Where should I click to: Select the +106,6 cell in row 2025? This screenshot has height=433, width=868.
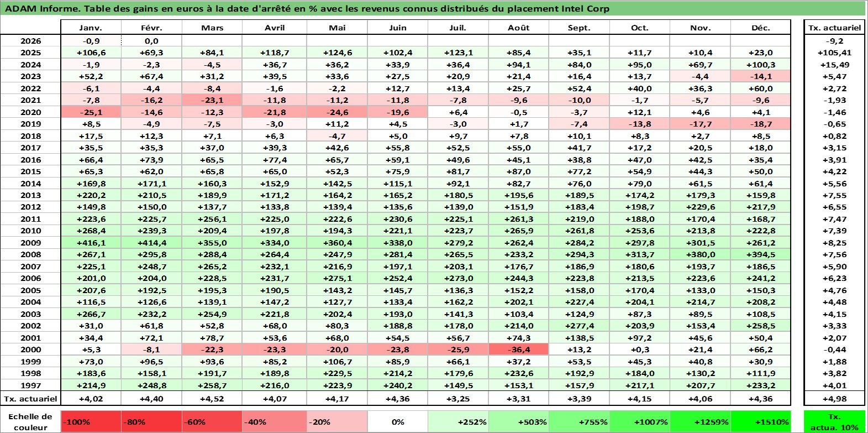point(91,53)
